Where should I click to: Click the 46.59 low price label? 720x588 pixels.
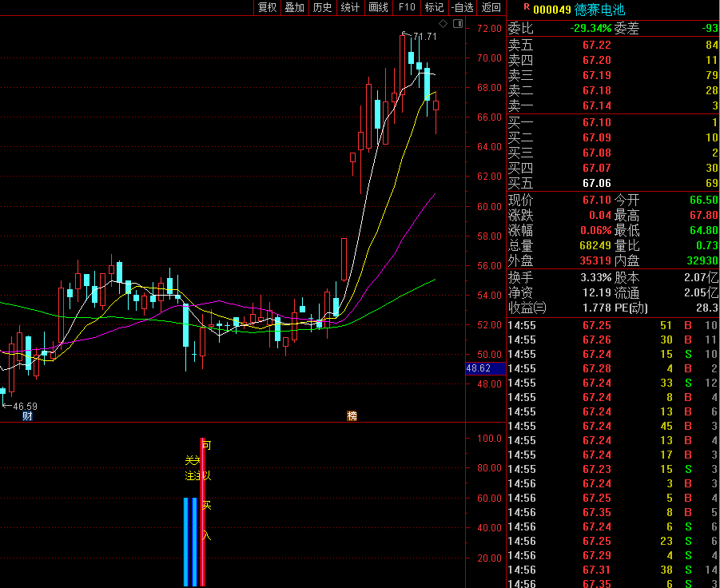coord(26,406)
